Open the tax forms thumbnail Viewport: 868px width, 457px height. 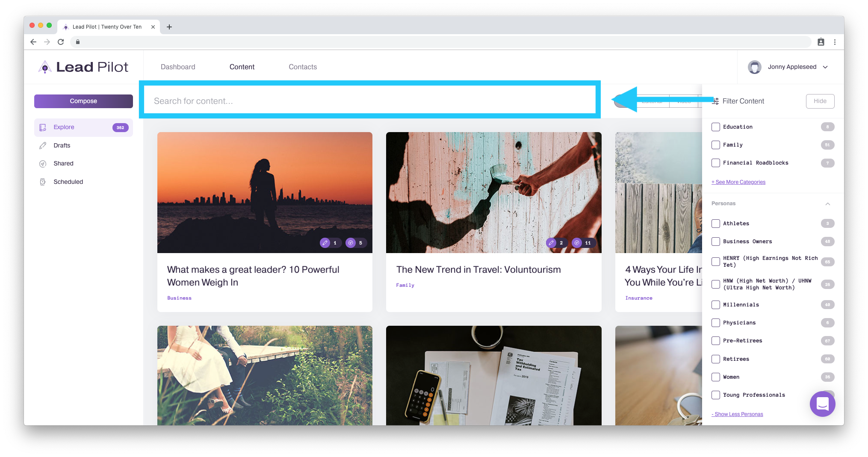[493, 375]
